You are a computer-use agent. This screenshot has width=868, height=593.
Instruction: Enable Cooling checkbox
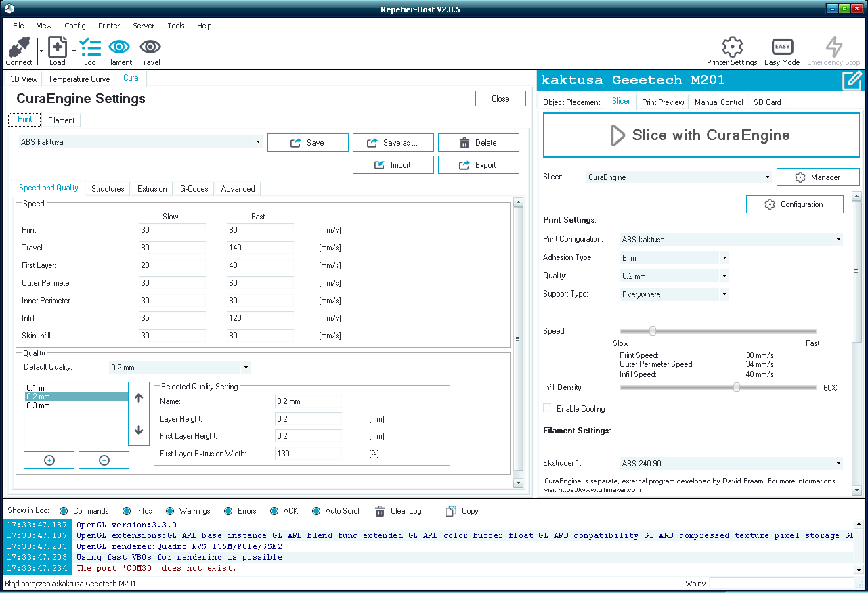pos(548,408)
